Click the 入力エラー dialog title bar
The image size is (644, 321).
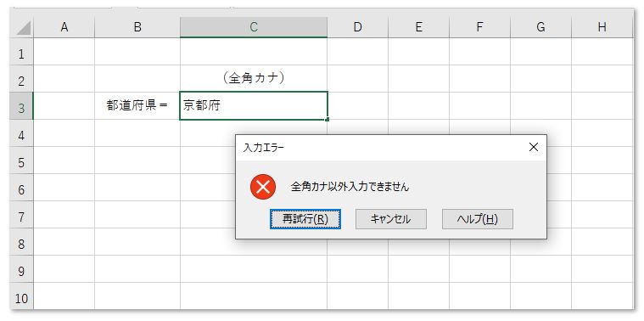pyautogui.click(x=380, y=148)
